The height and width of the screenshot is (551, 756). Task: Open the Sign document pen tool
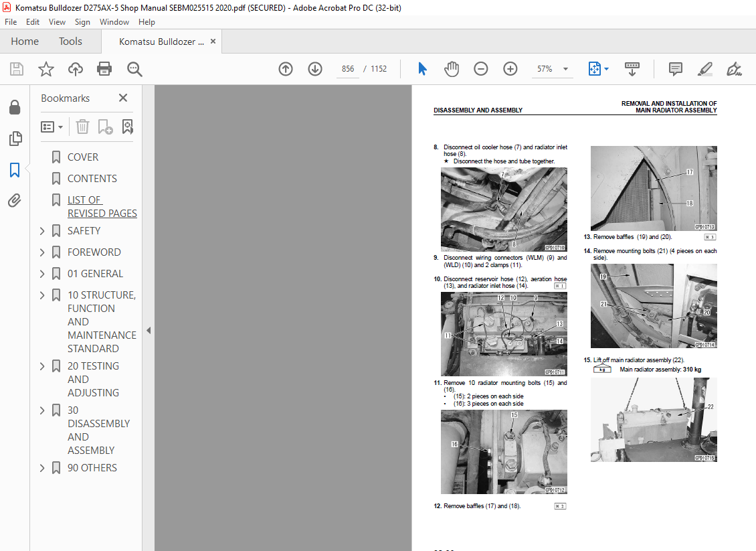point(734,69)
